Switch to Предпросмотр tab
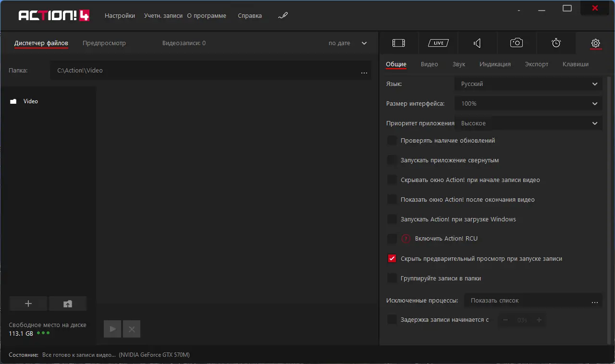Image resolution: width=615 pixels, height=364 pixels. click(104, 43)
